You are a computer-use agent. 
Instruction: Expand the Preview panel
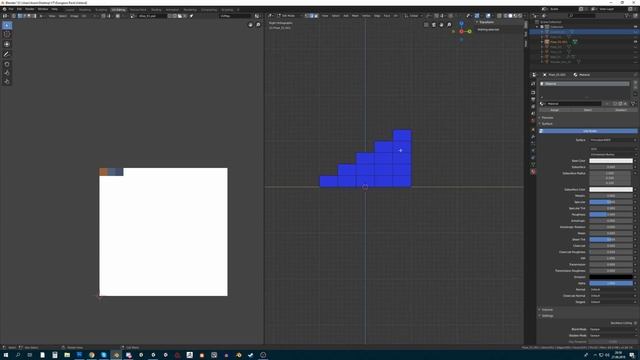pos(547,118)
